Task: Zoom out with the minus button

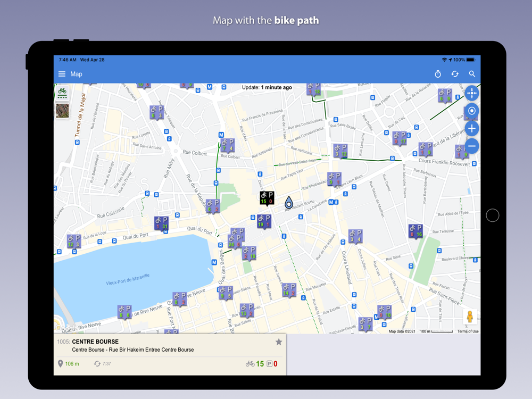Action: (x=471, y=146)
